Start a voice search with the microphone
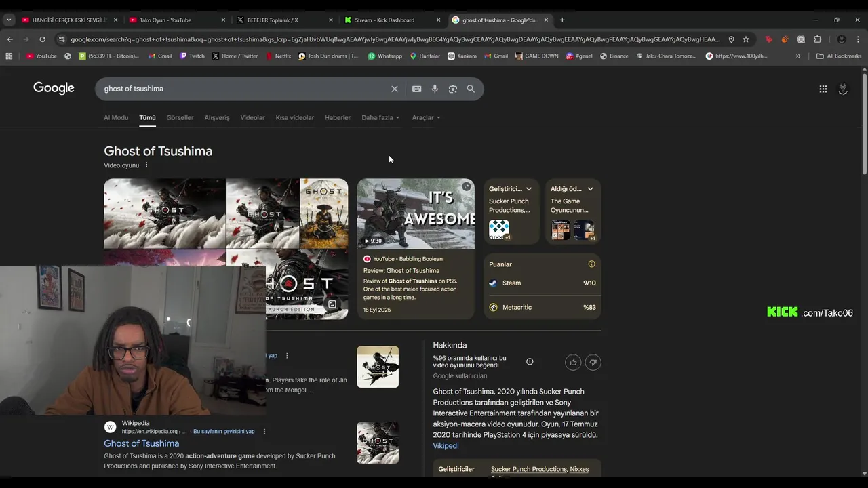 click(435, 89)
